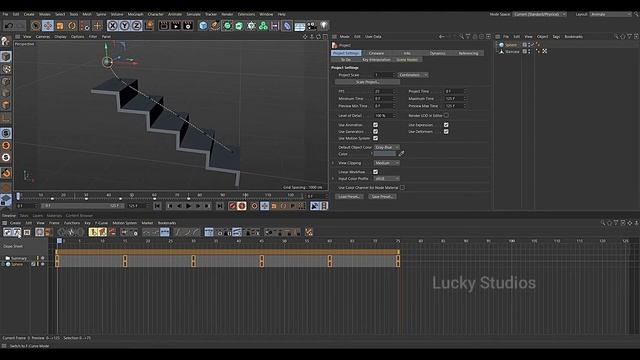640x360 pixels.
Task: Toggle Use Expression checkbox
Action: 446,125
